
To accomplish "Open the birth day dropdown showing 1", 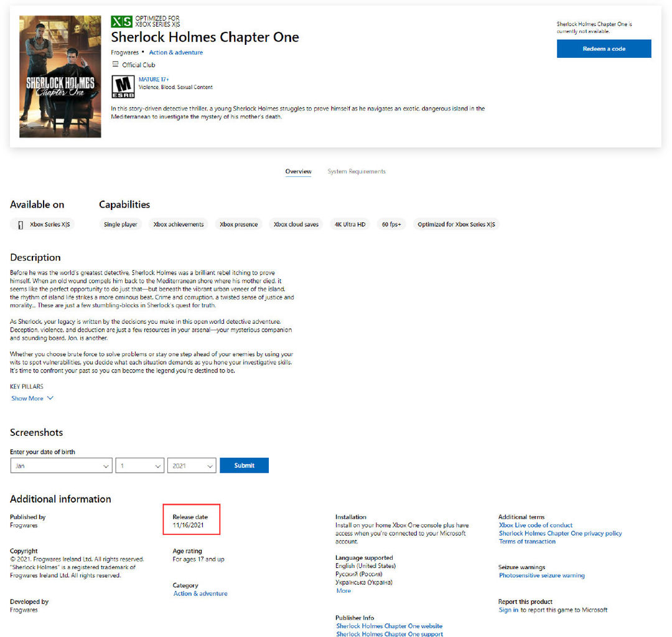I will 140,465.
